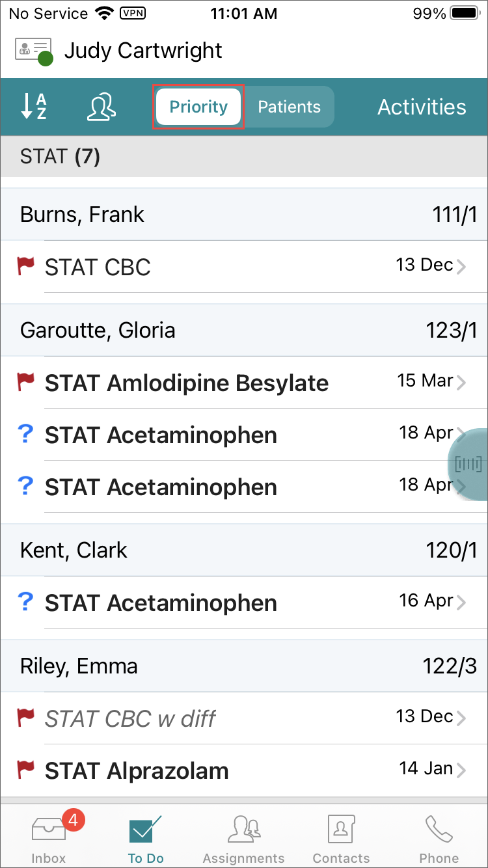488x868 pixels.
Task: Open the floating barcode scanner button
Action: (468, 464)
